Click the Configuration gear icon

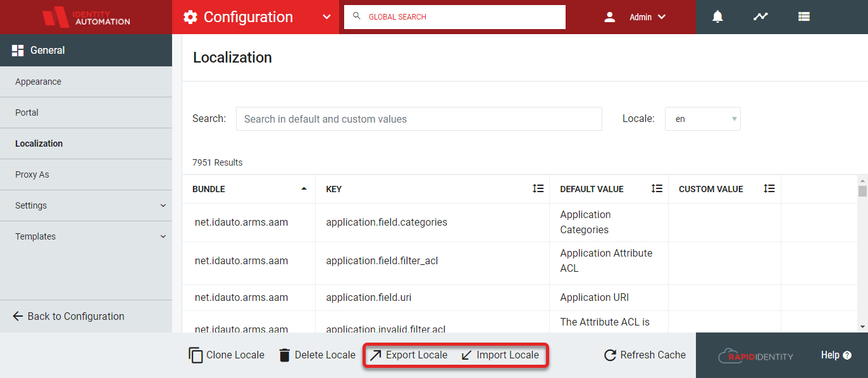[190, 17]
